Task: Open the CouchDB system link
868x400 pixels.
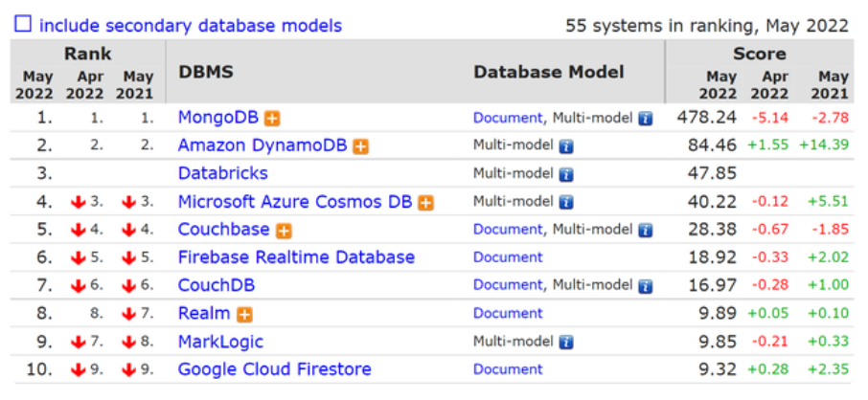Action: [217, 285]
